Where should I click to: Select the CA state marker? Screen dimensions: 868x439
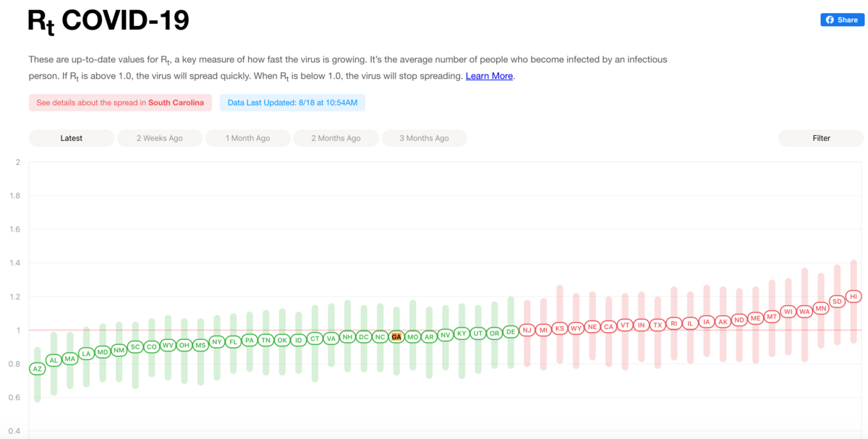(x=608, y=326)
